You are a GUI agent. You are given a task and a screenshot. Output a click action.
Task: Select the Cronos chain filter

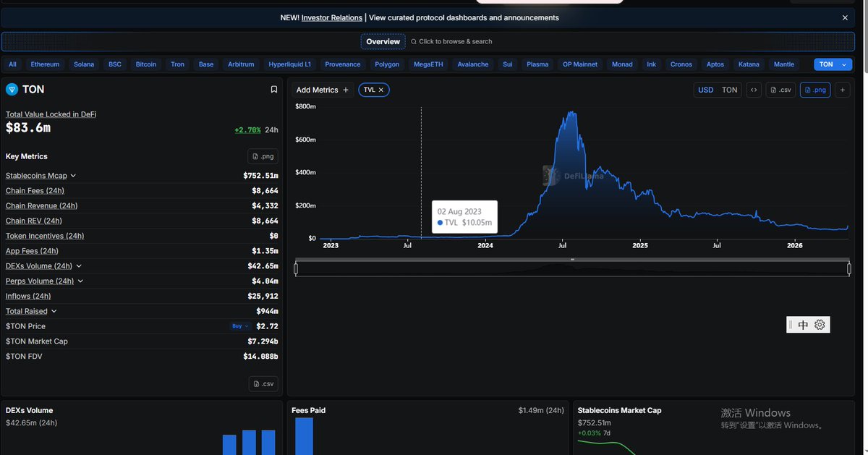(681, 64)
